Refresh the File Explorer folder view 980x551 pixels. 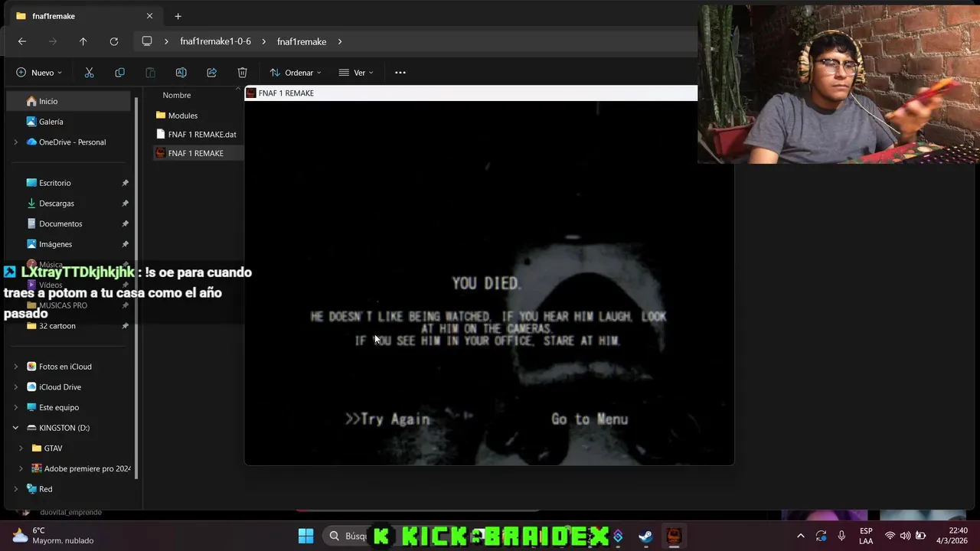pos(114,41)
